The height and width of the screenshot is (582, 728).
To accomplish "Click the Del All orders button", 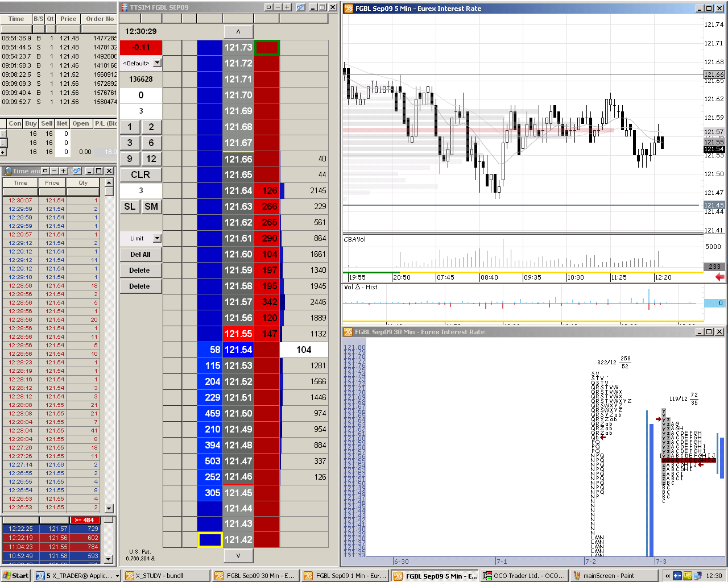I will (140, 254).
